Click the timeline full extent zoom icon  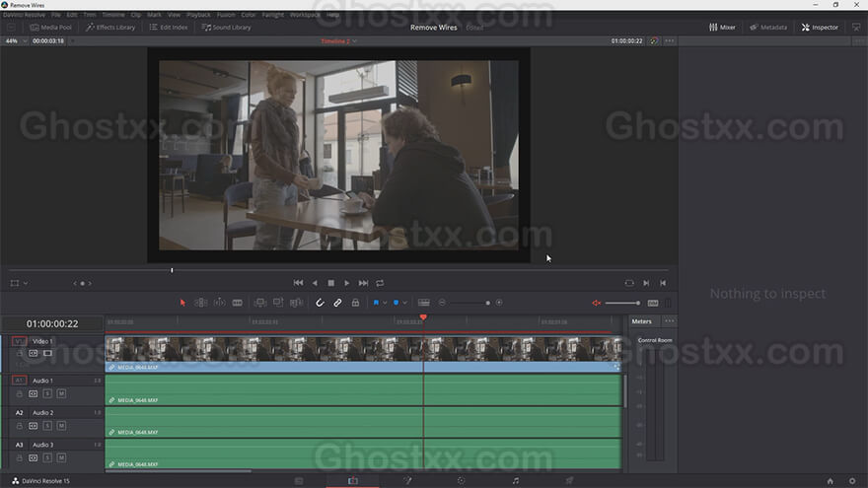(424, 303)
